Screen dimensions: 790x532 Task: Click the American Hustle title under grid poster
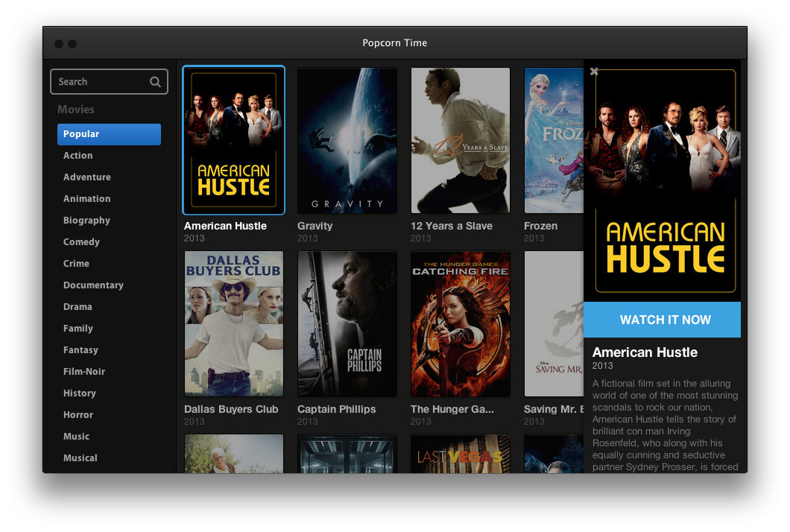click(x=225, y=227)
